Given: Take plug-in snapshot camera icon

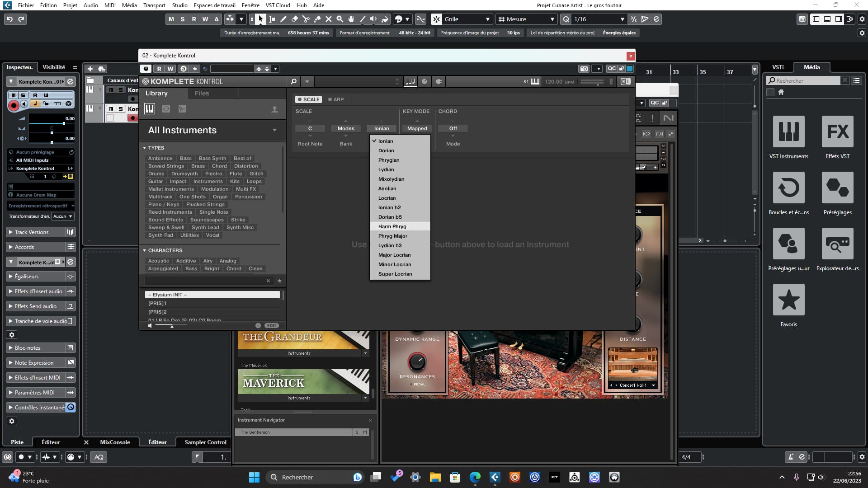Looking at the screenshot, I should point(584,69).
